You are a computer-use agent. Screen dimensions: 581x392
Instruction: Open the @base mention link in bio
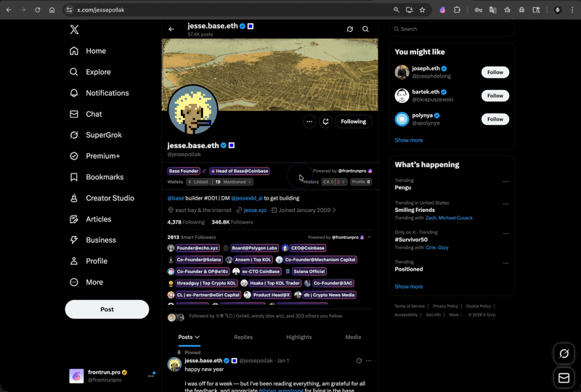tap(176, 198)
